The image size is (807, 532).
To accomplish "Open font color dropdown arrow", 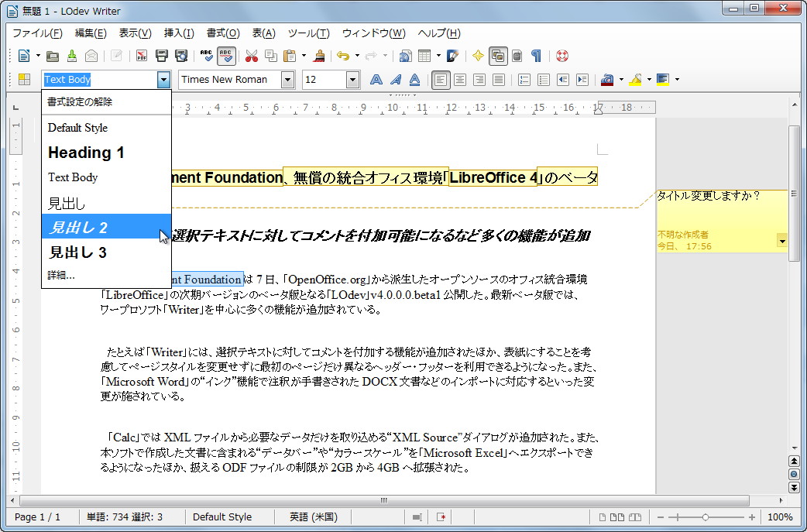I will [621, 79].
